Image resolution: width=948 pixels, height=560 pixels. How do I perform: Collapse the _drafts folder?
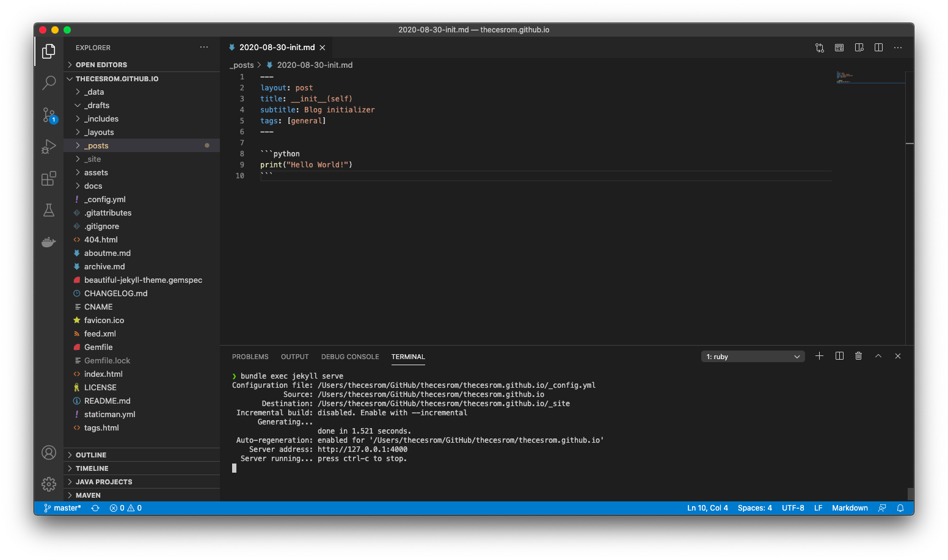click(x=142, y=106)
